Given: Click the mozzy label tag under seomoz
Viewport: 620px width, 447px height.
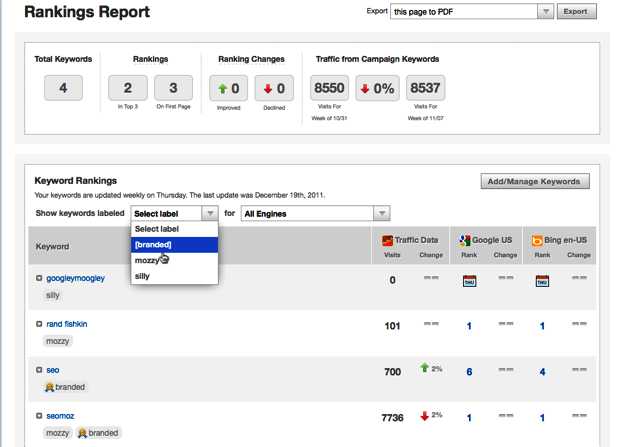Looking at the screenshot, I should point(58,433).
